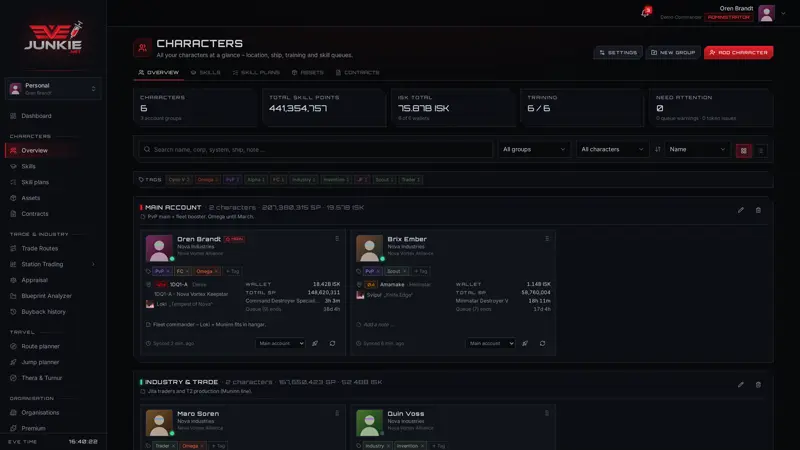Open the Personal account switcher

pos(53,89)
